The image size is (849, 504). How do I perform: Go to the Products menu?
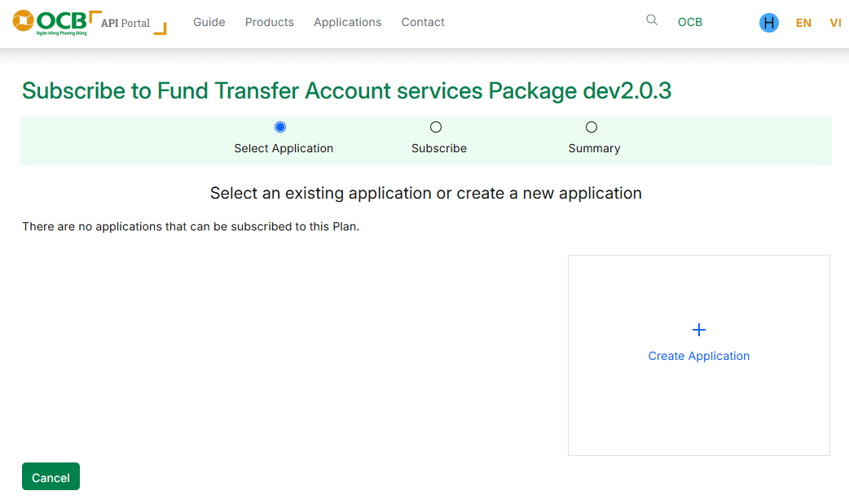pos(270,22)
